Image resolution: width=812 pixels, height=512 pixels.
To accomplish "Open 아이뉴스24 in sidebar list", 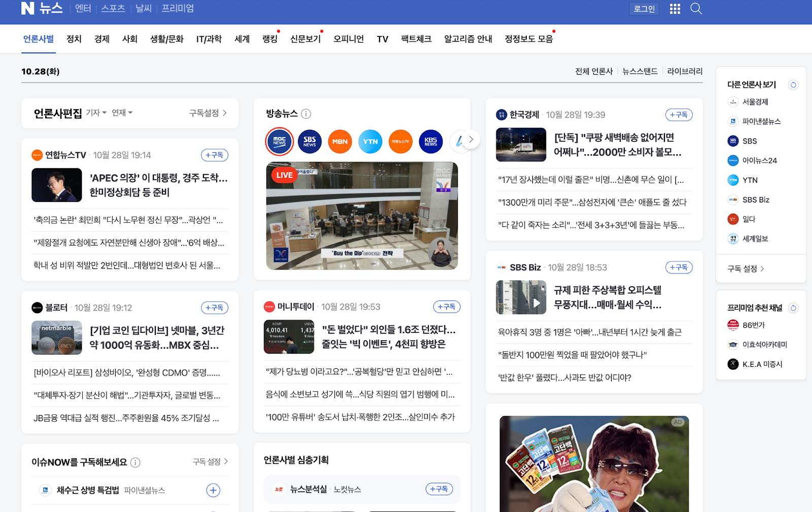I will [753, 160].
